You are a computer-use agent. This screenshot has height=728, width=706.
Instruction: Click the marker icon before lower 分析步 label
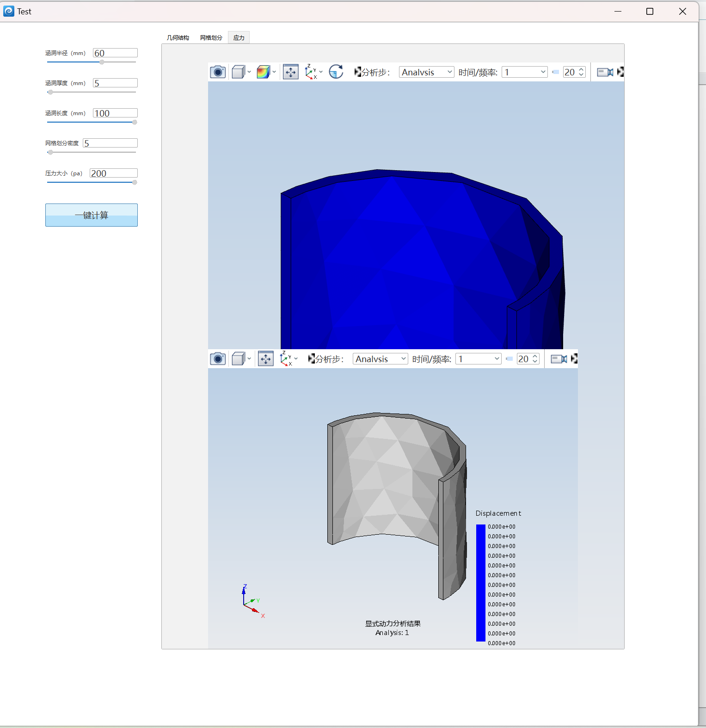(x=312, y=358)
